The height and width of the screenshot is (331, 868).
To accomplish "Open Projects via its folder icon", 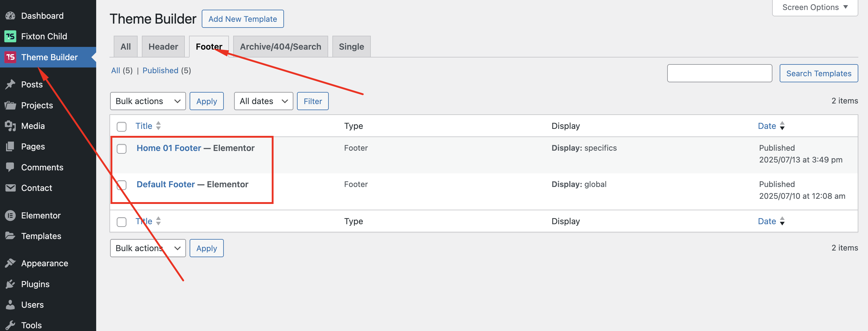I will click(11, 105).
